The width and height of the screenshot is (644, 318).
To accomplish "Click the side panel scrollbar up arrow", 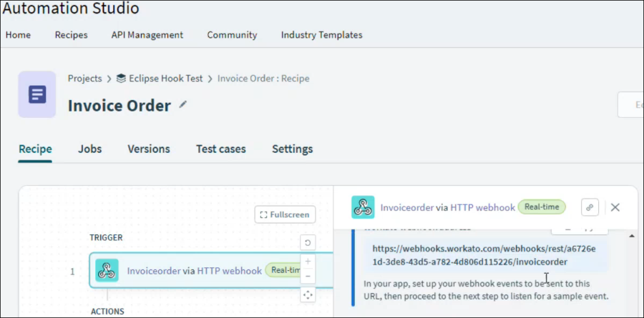I will (x=631, y=236).
